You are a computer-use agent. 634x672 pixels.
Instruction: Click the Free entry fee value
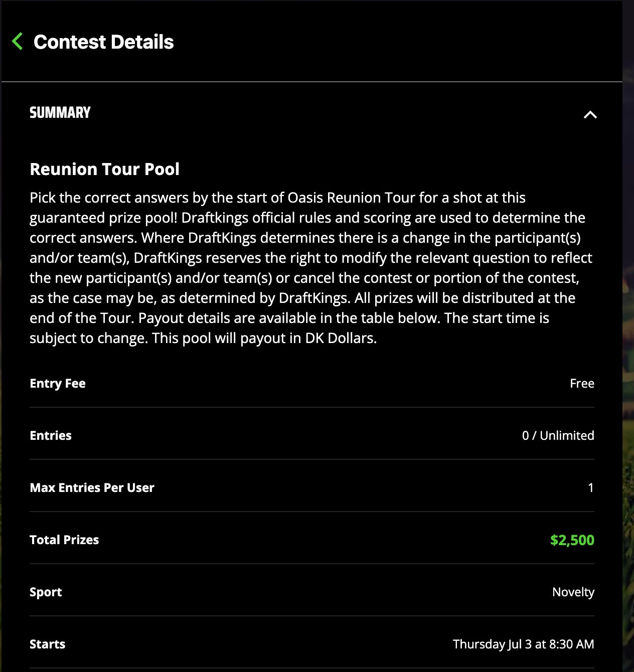pos(582,384)
